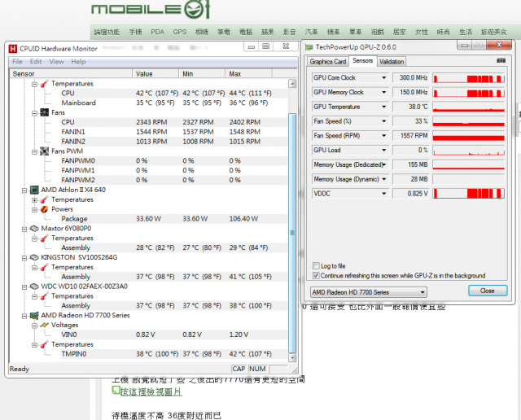Click the Close button in GPU-Z

point(488,291)
